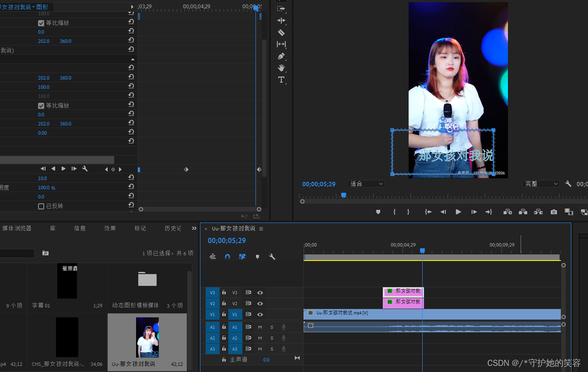Switch to the 标记 tab
588x372 pixels.
coord(140,228)
